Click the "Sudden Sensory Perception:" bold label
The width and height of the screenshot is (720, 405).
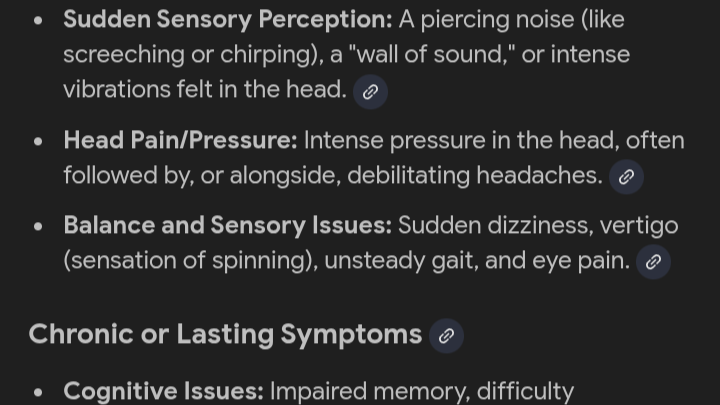point(227,19)
